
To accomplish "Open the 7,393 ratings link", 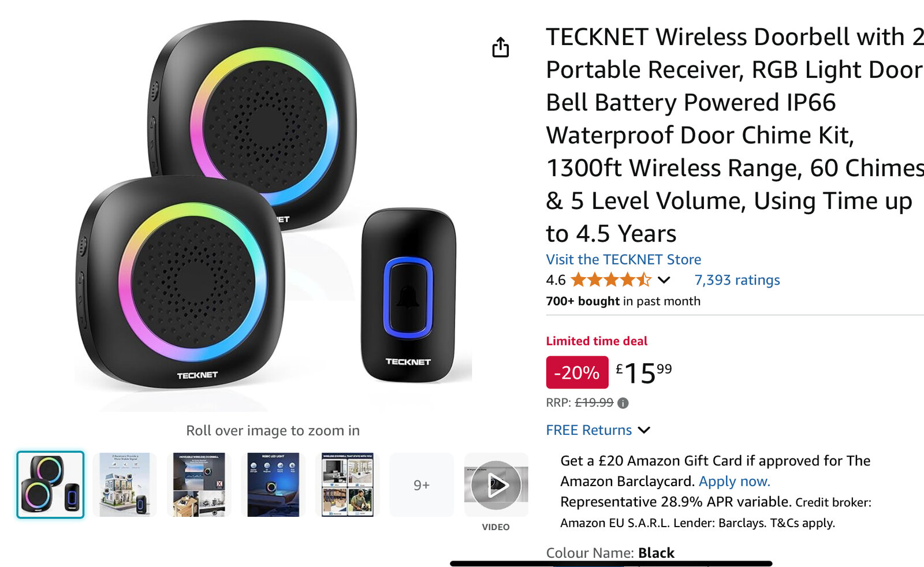I will pos(736,280).
